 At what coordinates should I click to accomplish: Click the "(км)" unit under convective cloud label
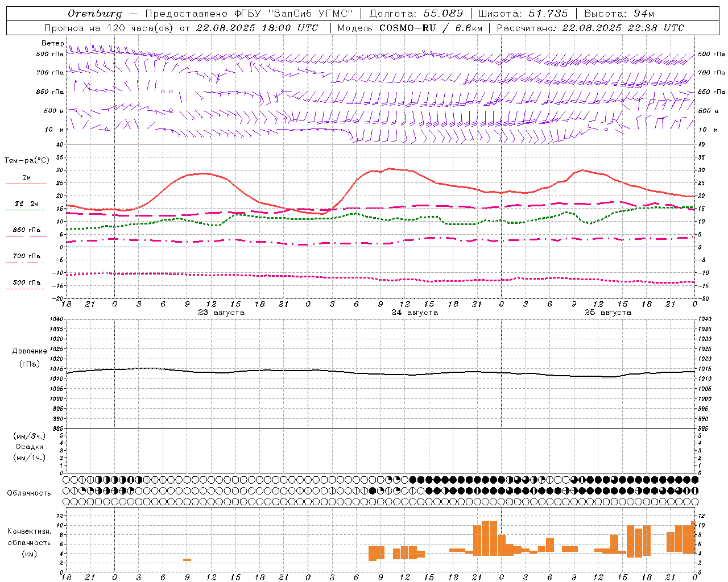coord(30,554)
